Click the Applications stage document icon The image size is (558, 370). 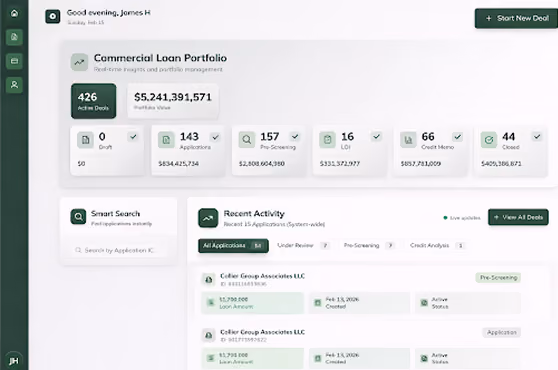pyautogui.click(x=166, y=140)
